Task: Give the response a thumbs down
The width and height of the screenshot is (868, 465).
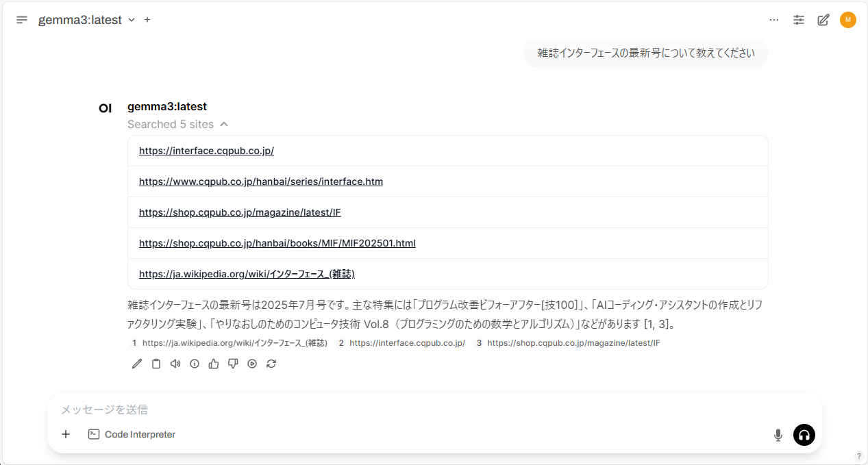Action: click(233, 364)
